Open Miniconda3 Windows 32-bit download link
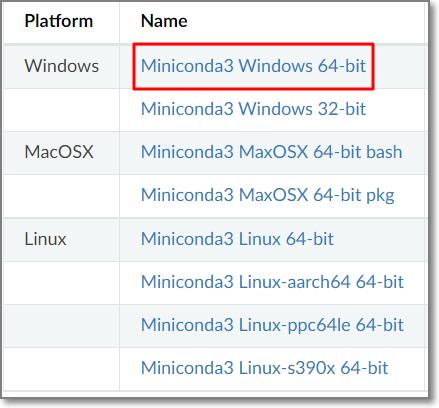Viewport: 439px width, 408px height. coord(253,109)
